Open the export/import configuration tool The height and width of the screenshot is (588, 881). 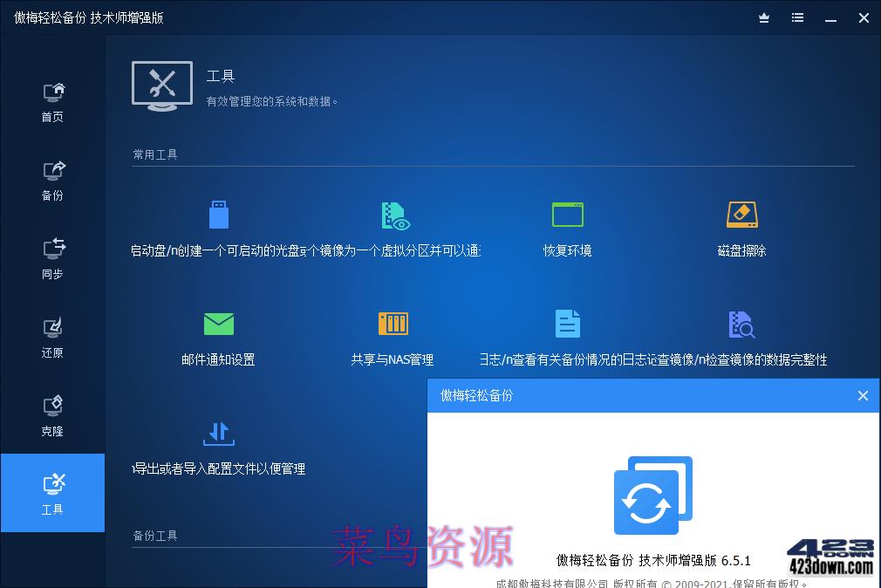pyautogui.click(x=217, y=445)
